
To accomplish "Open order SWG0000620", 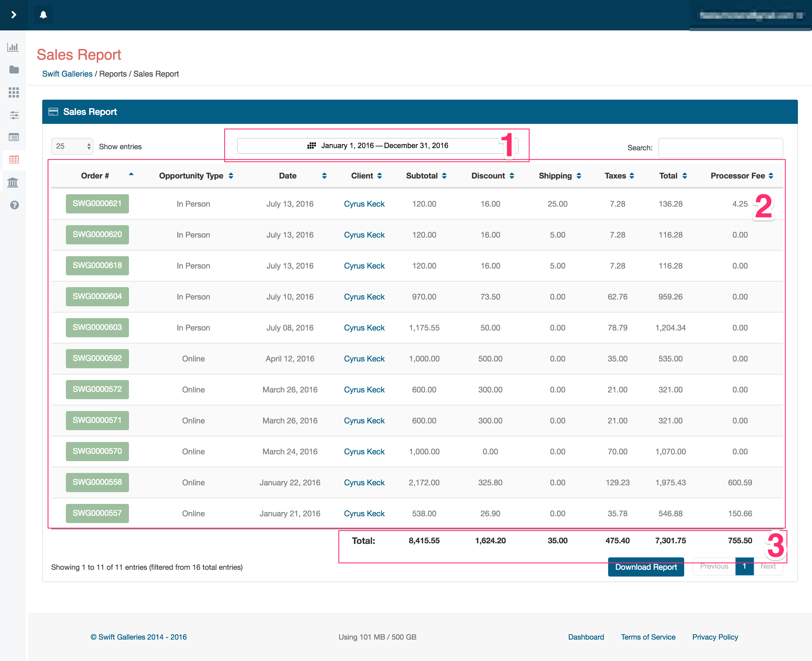I will [x=97, y=235].
